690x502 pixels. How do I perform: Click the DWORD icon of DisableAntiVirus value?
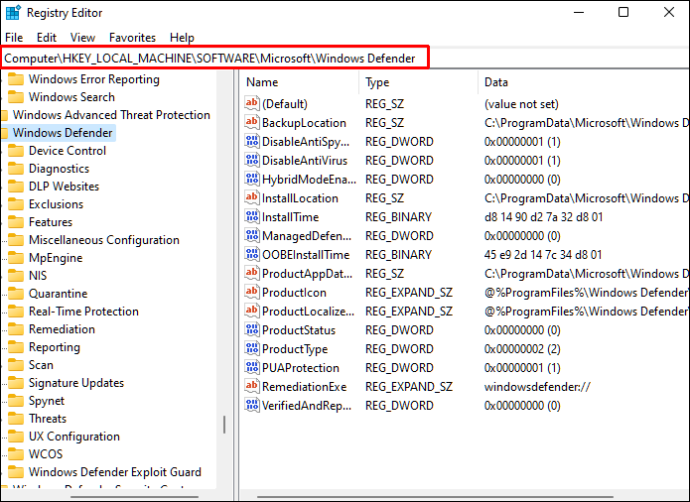(x=252, y=160)
